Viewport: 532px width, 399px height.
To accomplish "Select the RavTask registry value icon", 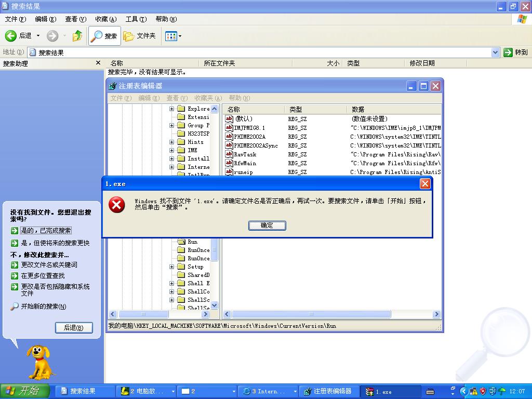I will coord(229,154).
